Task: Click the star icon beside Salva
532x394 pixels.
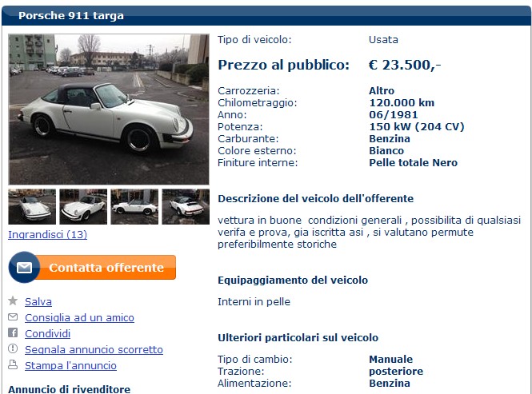Action: pos(13,300)
